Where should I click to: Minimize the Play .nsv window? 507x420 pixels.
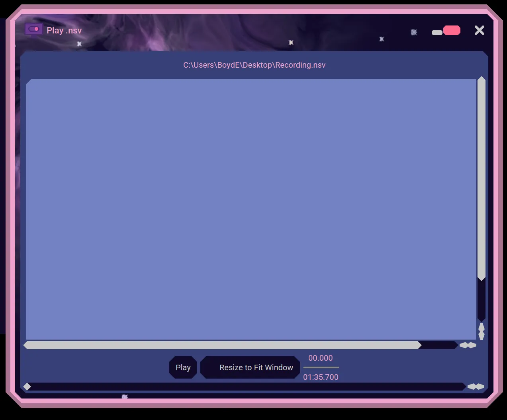(437, 33)
